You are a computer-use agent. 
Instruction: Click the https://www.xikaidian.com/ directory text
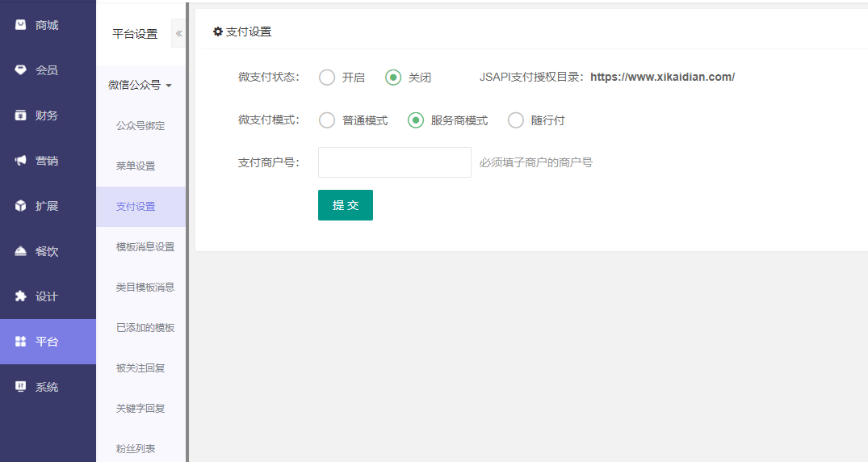(x=662, y=77)
